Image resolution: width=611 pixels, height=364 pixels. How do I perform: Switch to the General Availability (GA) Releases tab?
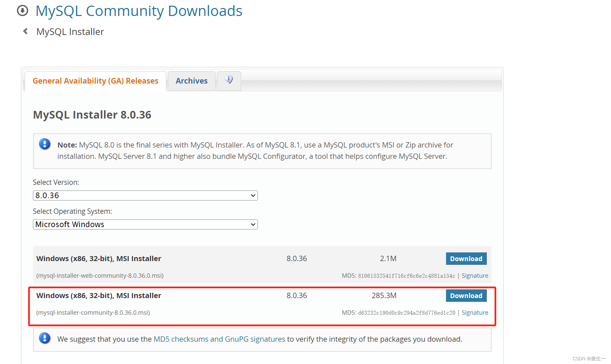pyautogui.click(x=95, y=81)
